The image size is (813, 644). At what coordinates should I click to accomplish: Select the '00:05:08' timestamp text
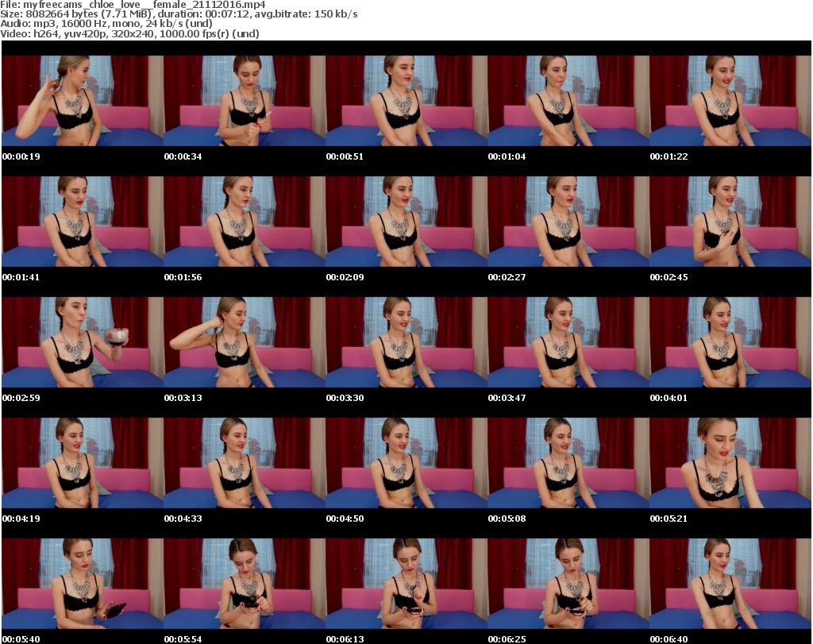(x=507, y=519)
